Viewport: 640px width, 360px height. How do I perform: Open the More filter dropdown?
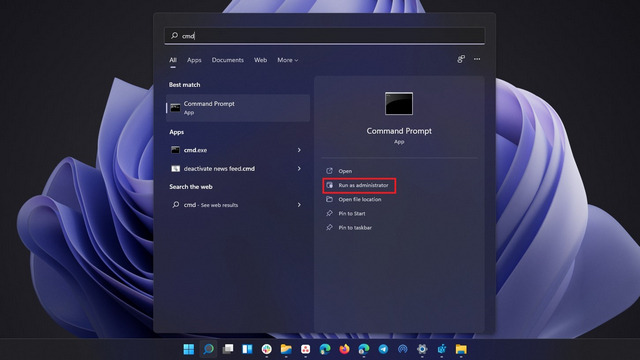point(288,60)
